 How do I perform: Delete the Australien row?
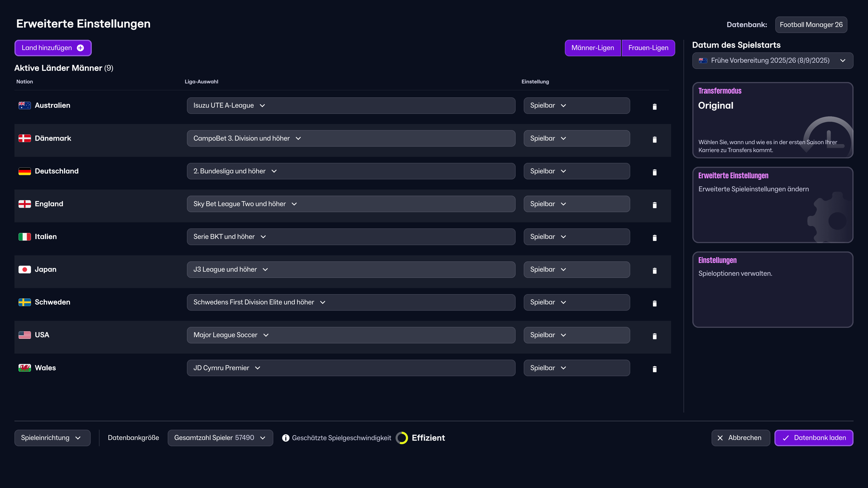(655, 106)
